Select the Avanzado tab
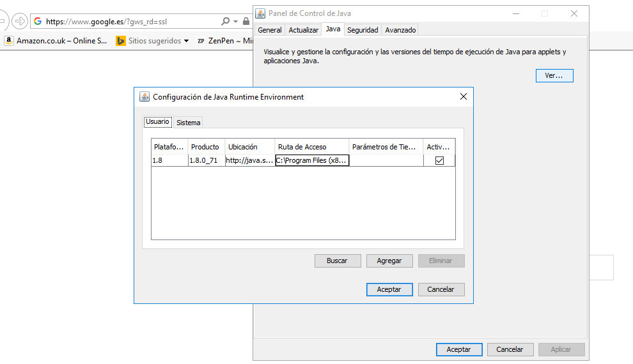Viewport: 633px width, 364px height. tap(400, 30)
